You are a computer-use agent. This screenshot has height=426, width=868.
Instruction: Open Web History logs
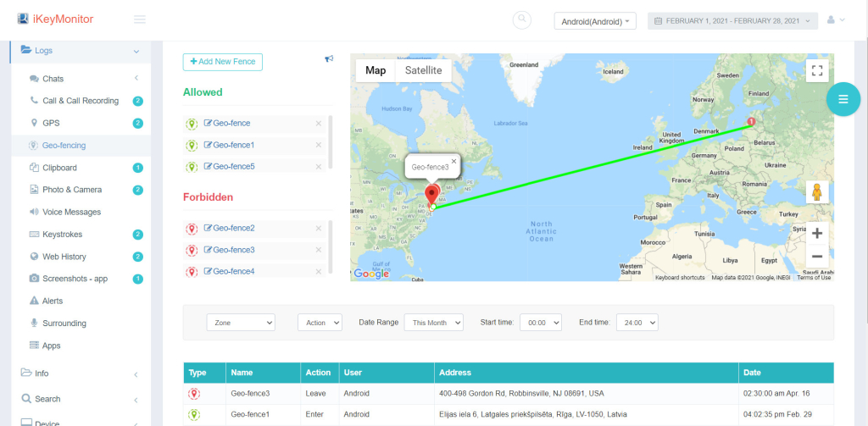point(81,257)
